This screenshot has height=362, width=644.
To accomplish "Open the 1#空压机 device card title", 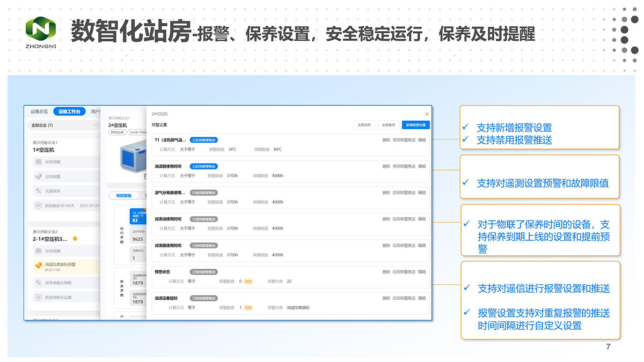I will tap(43, 150).
